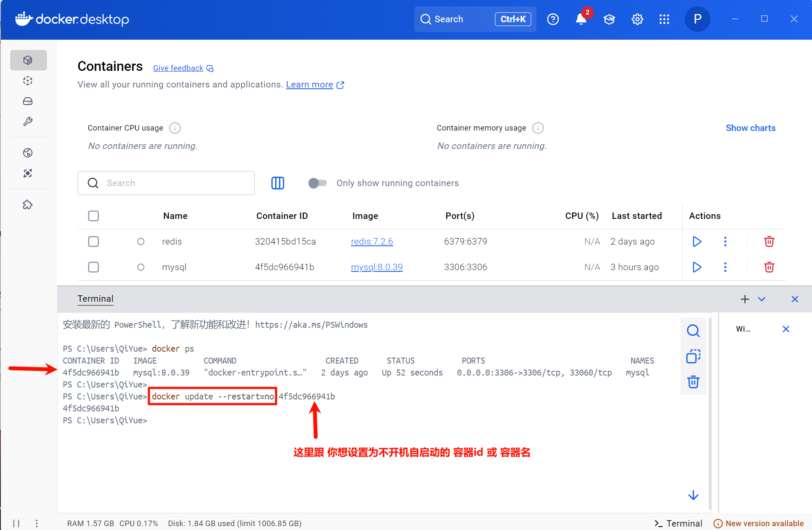Image resolution: width=812 pixels, height=530 pixels.
Task: Open more actions for mysql container
Action: (x=725, y=267)
